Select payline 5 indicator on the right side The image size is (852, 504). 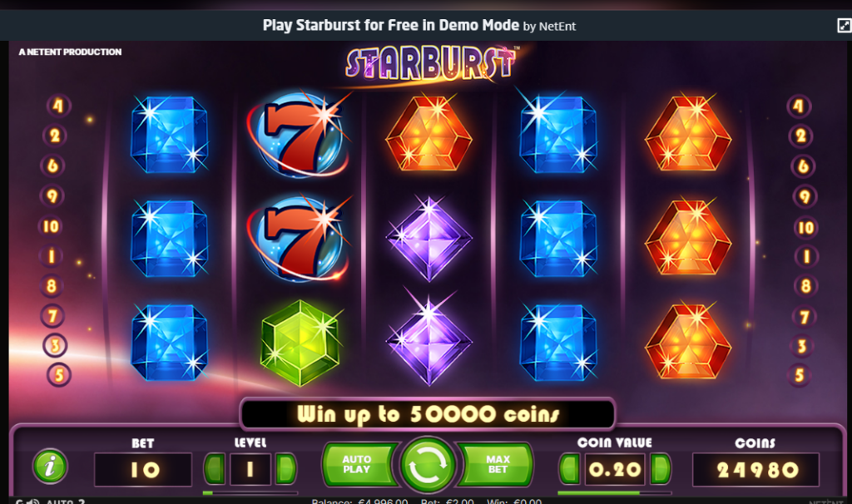800,375
